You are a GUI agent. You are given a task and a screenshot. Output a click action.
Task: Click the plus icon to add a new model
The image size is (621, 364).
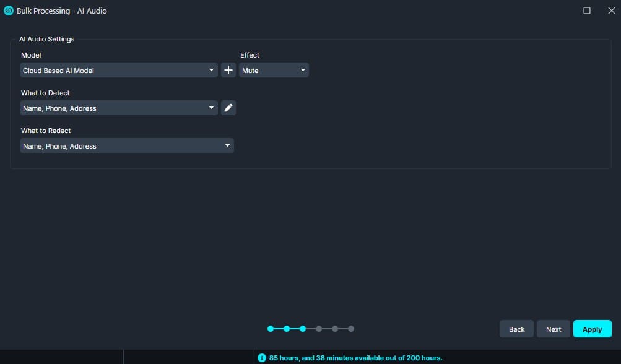click(x=228, y=70)
